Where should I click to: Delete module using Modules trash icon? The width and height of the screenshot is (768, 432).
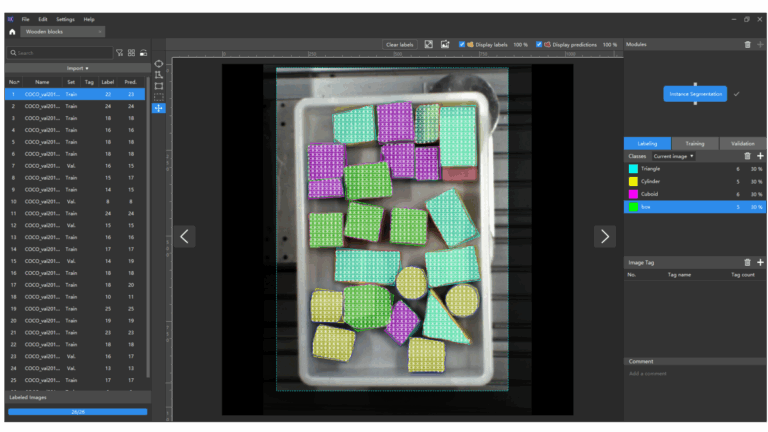[747, 45]
